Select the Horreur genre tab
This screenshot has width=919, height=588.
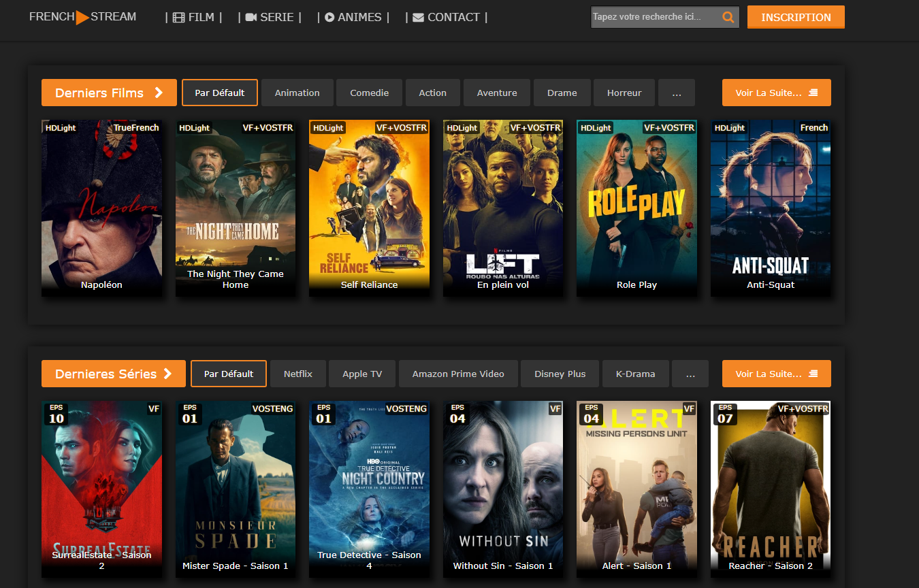click(x=624, y=93)
